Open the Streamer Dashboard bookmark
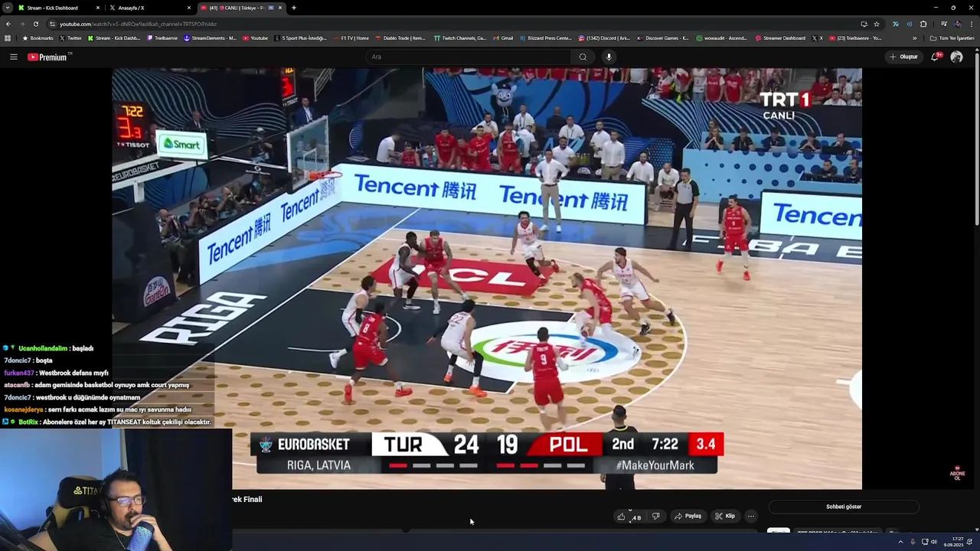 [780, 38]
